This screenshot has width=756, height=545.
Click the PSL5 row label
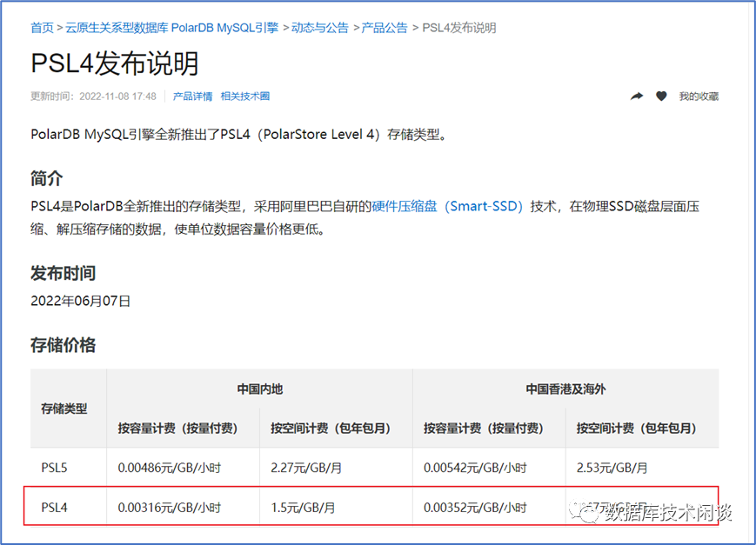coord(54,468)
